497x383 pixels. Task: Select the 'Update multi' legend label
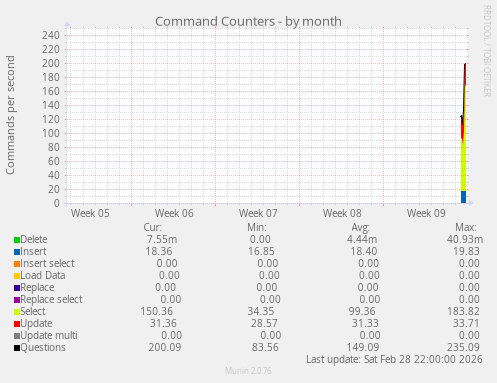point(49,335)
